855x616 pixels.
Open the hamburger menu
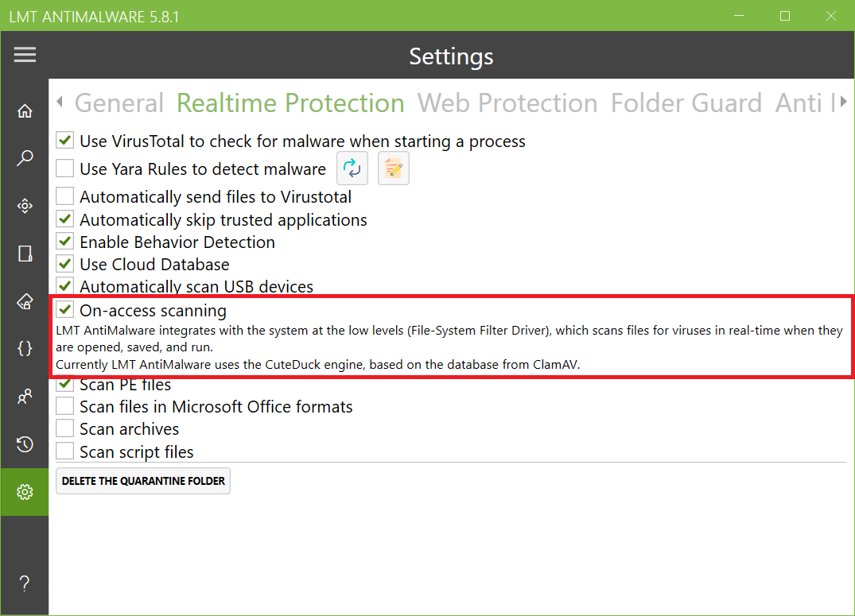pos(25,55)
